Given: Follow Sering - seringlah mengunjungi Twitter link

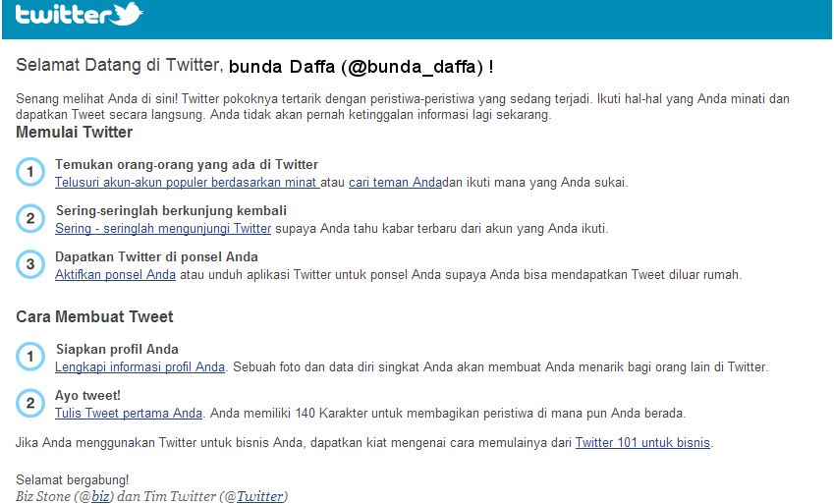Looking at the screenshot, I should pyautogui.click(x=163, y=229).
